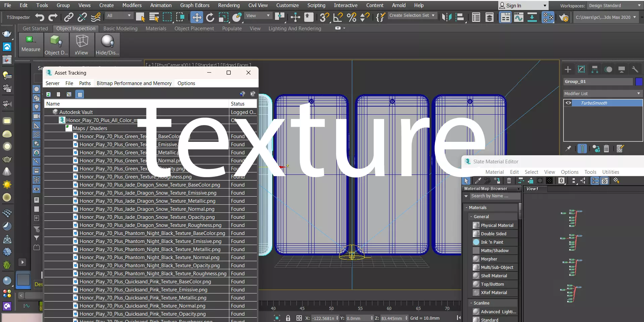Click the Hide/Display ribbon button
The height and width of the screenshot is (322, 644).
(x=107, y=44)
